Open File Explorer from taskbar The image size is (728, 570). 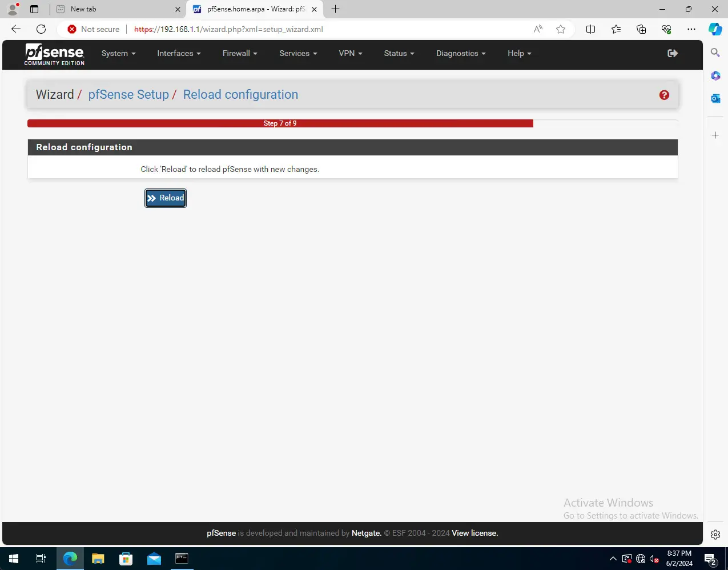coord(98,559)
